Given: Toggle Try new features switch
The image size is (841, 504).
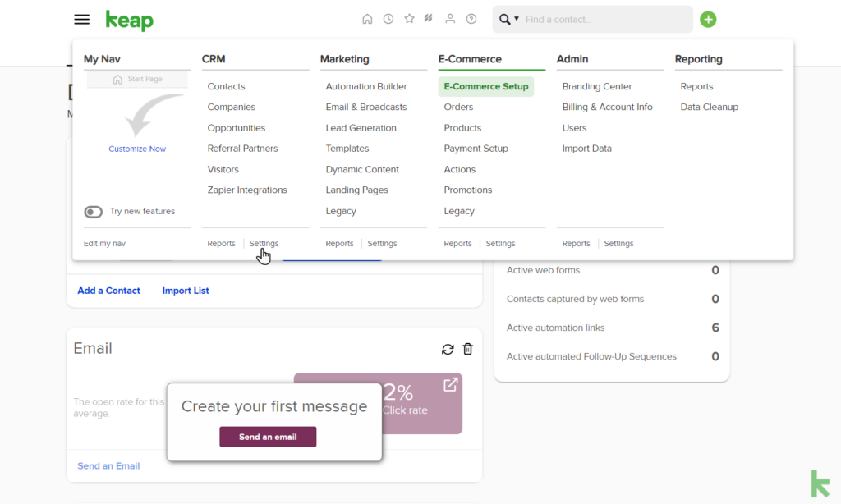Looking at the screenshot, I should point(93,212).
